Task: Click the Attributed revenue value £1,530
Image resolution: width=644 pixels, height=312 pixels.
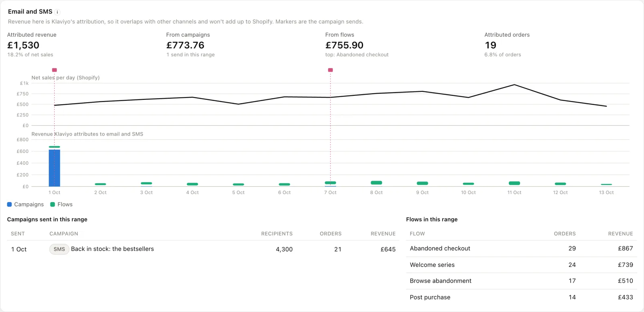Action: (x=23, y=45)
